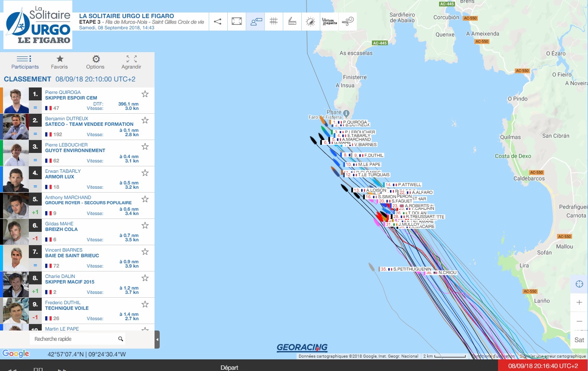Click the share icon in the toolbar
Screen dimensions: 588x371
pyautogui.click(x=218, y=22)
